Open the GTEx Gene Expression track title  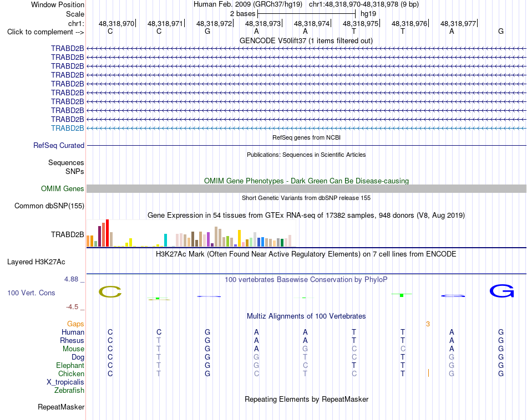pyautogui.click(x=306, y=215)
